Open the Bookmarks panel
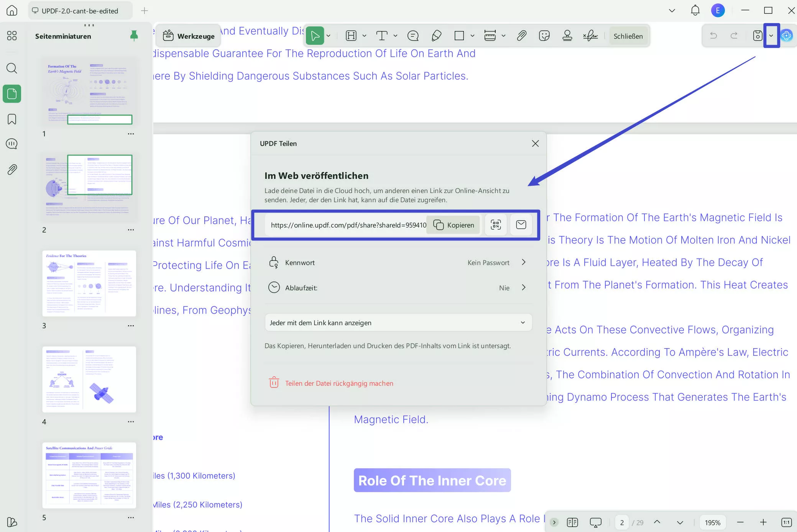Screen dimensions: 797x532 [x=12, y=119]
